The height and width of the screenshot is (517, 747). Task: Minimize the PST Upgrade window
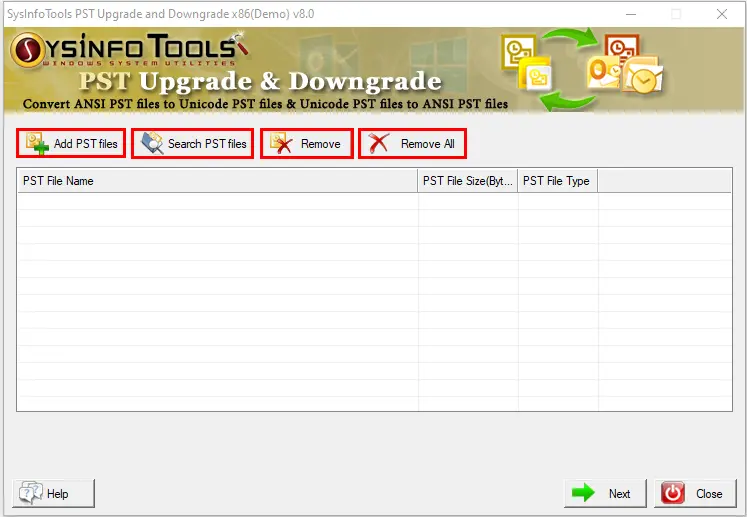click(631, 14)
